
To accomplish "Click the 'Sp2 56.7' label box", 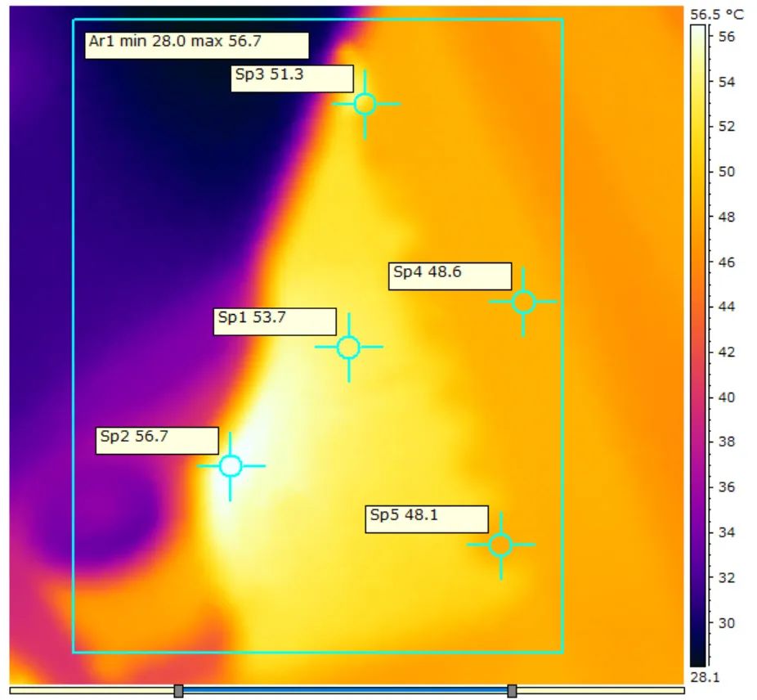I will pos(157,440).
